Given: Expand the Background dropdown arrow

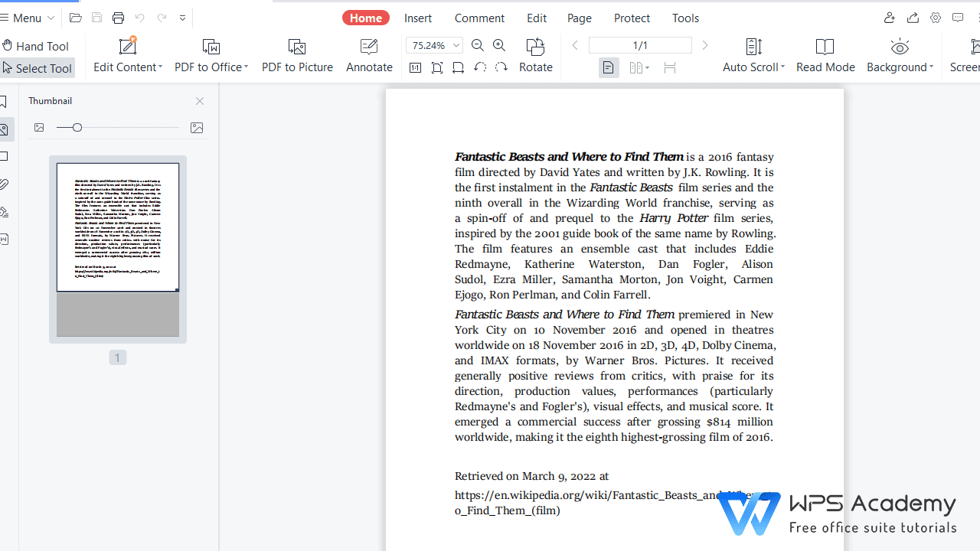Looking at the screenshot, I should coord(931,67).
